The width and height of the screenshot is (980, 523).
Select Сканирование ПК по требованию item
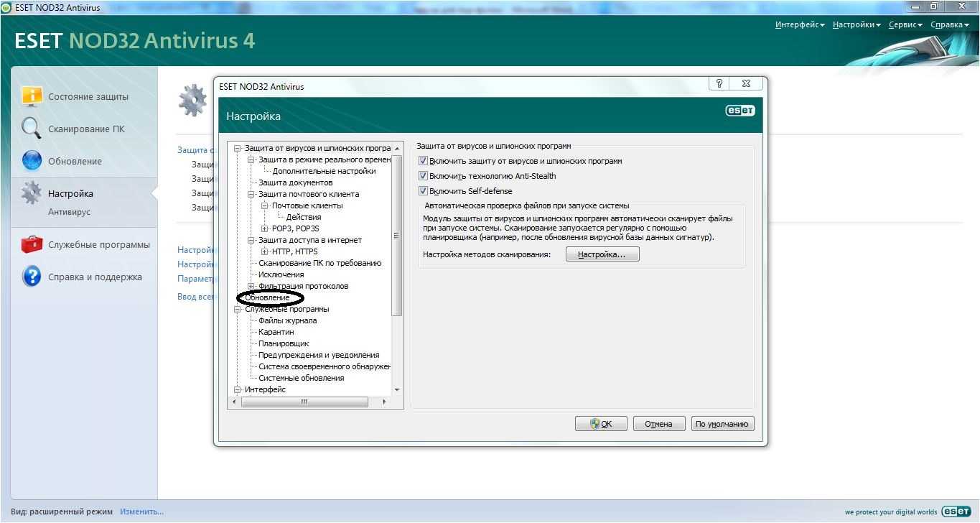pos(319,263)
